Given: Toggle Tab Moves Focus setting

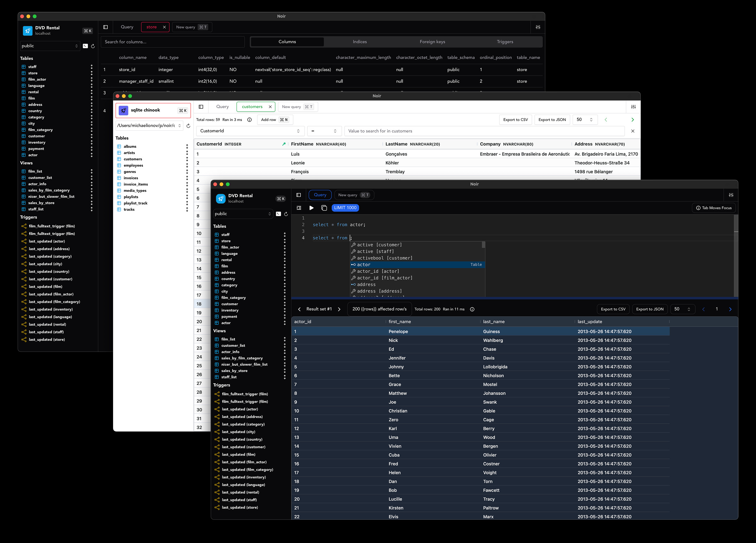Looking at the screenshot, I should point(713,208).
